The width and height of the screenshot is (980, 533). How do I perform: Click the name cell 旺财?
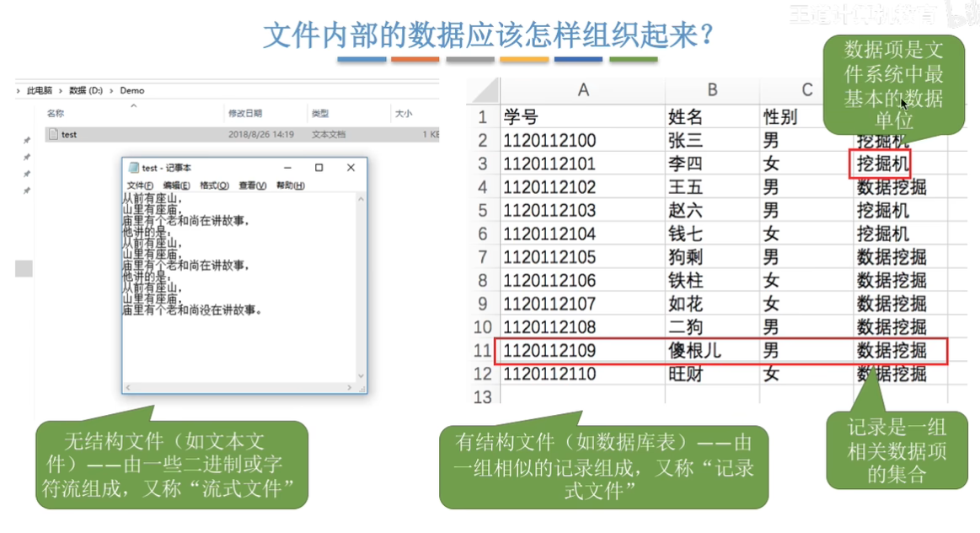(713, 374)
